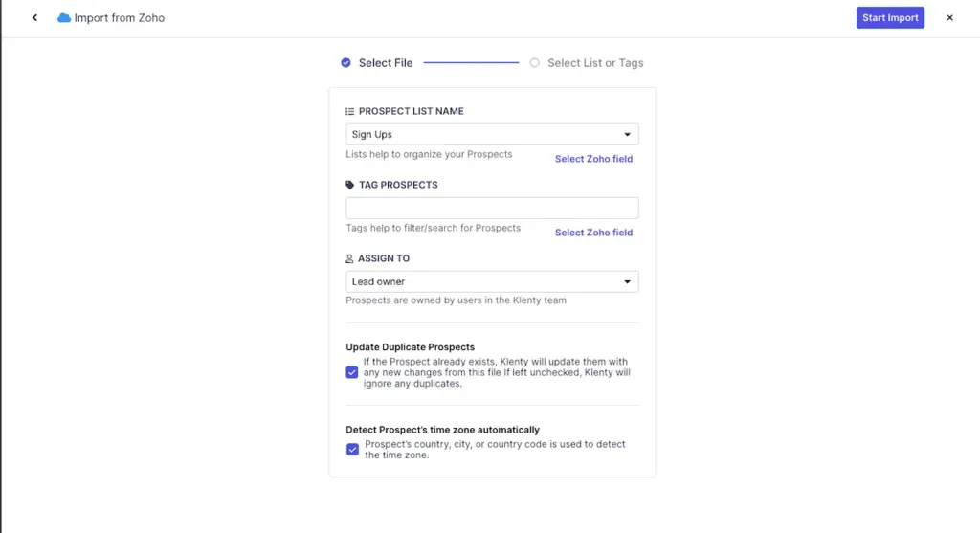Uncheck Update Duplicate Prospects checkbox
The image size is (980, 533).
352,372
